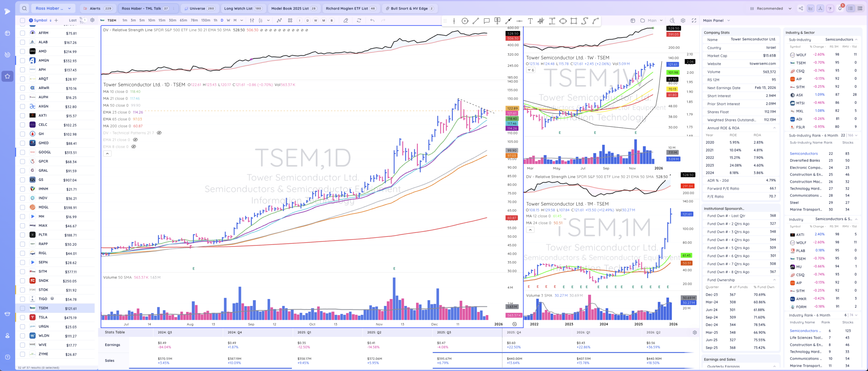Open the indicators icon in chart toolbar
This screenshot has width=868, height=371.
pos(279,20)
